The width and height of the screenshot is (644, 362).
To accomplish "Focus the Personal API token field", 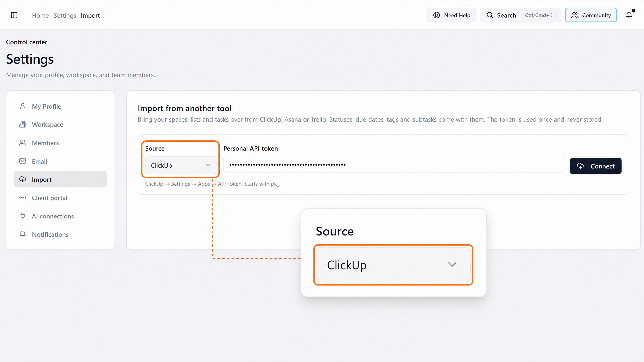I will click(x=393, y=164).
